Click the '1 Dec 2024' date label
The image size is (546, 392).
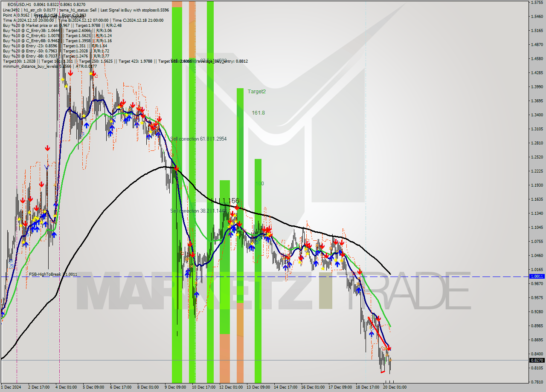(x=11, y=387)
